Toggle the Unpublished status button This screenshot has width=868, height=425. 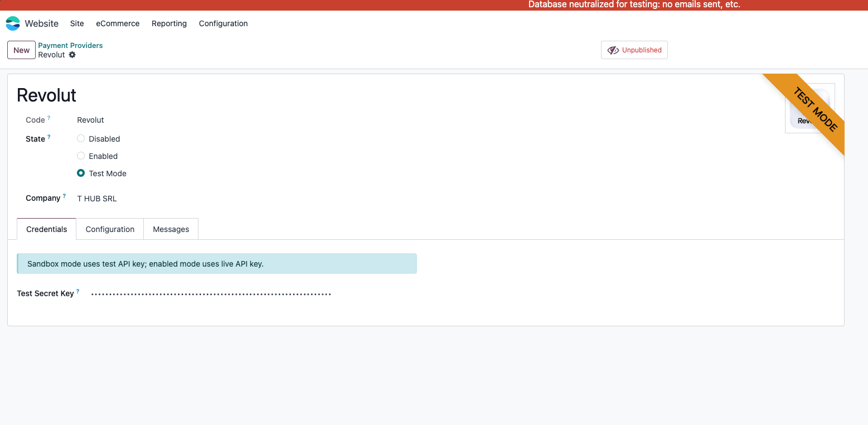click(634, 50)
